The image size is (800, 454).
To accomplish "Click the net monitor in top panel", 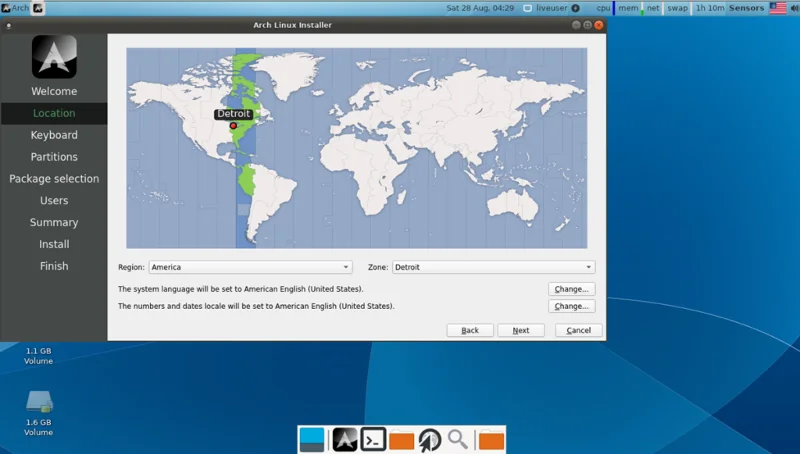I will pyautogui.click(x=653, y=8).
